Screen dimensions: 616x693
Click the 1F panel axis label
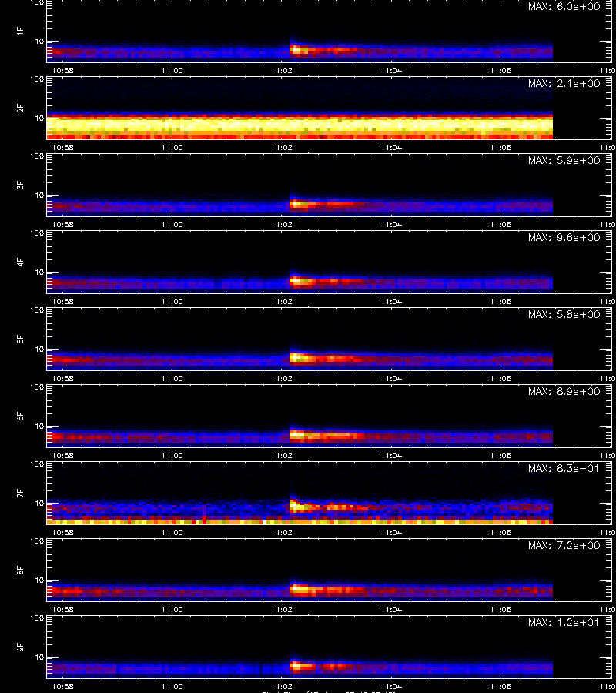[19, 31]
